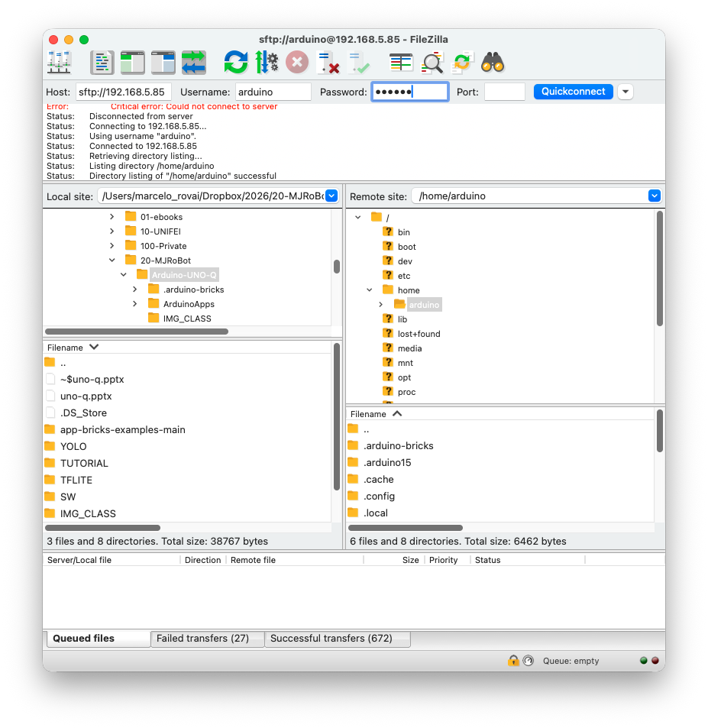Expand the 01-ebooks folder
Screen dimensions: 708x728
pyautogui.click(x=112, y=217)
